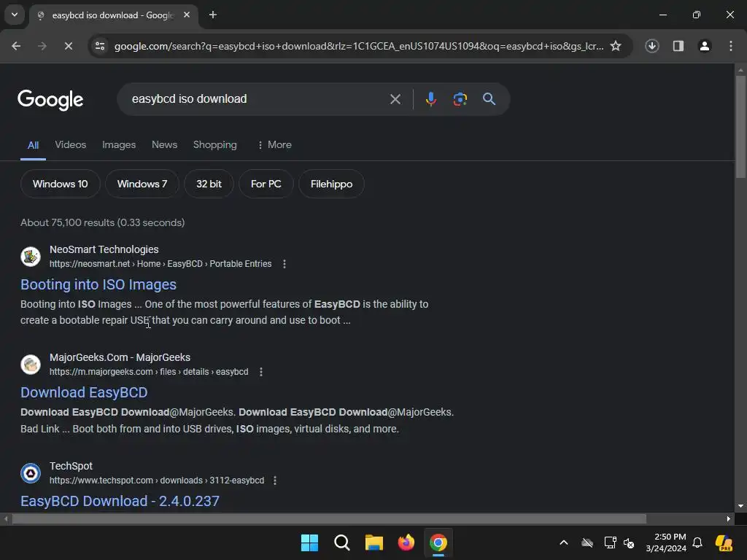Go back using the browser back arrow
Image resolution: width=747 pixels, height=560 pixels.
tap(16, 46)
